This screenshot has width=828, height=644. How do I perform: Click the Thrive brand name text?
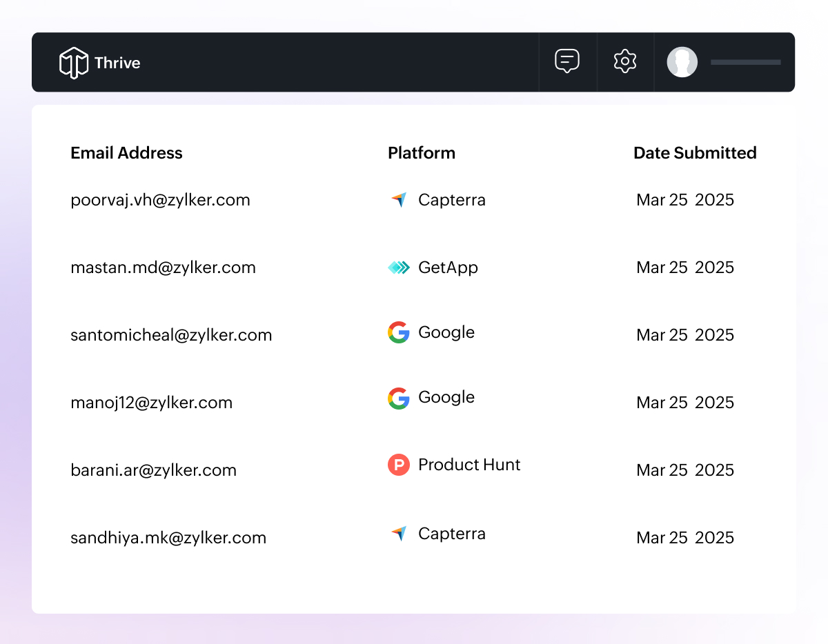(117, 63)
